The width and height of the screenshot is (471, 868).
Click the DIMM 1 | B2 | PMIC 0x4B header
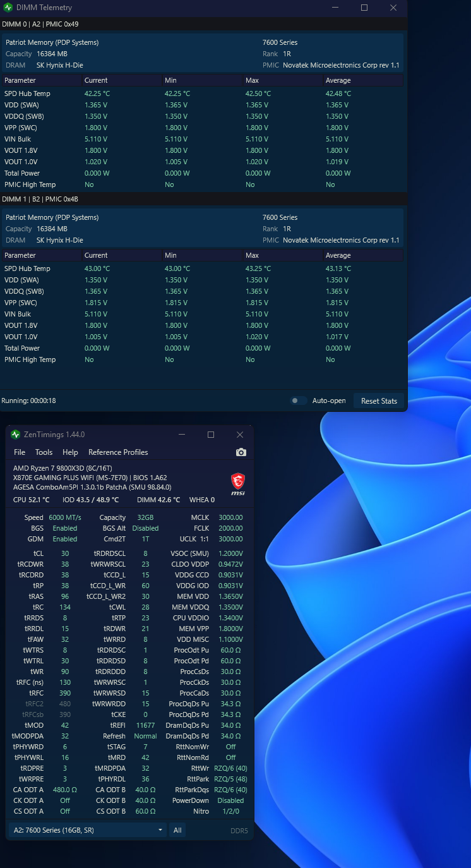pos(40,199)
